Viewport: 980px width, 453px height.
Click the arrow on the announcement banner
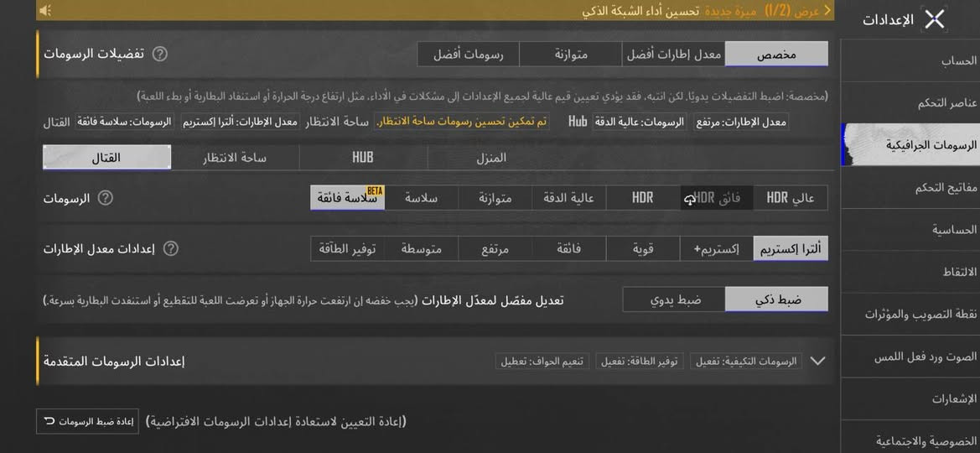(827, 11)
